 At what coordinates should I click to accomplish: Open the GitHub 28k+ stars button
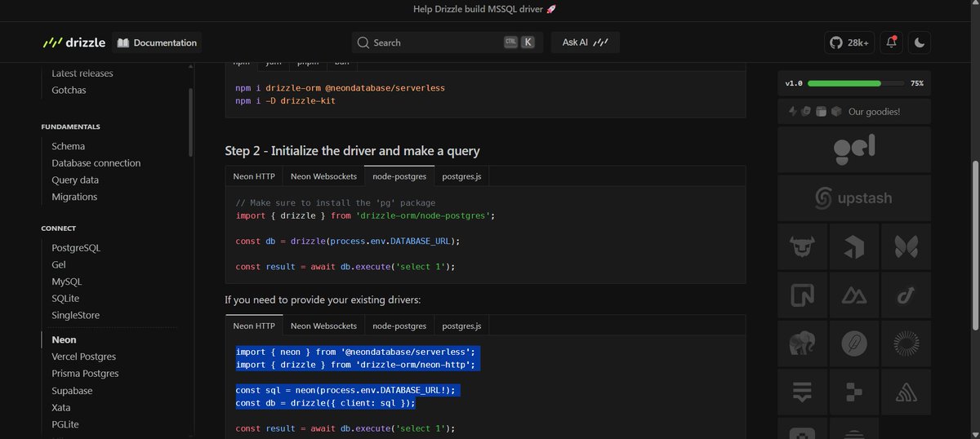[850, 42]
